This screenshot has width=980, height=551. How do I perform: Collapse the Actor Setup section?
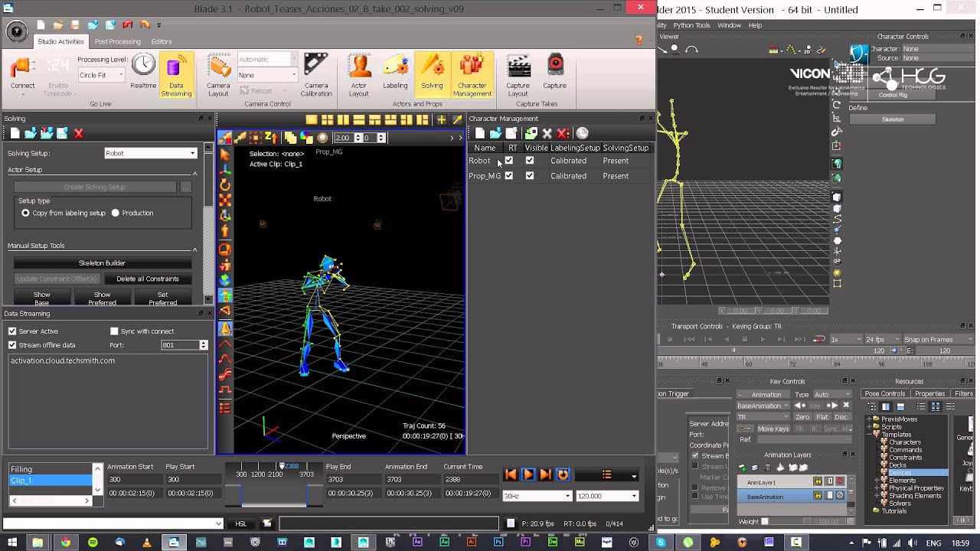click(194, 174)
